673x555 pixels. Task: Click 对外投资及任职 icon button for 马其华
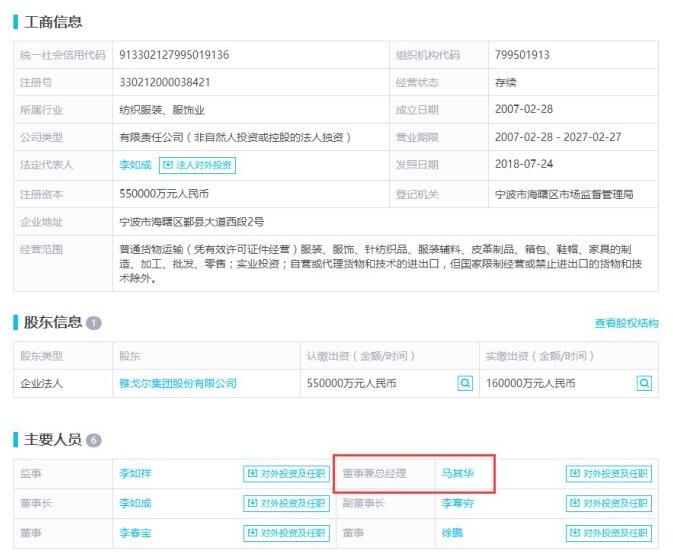608,473
